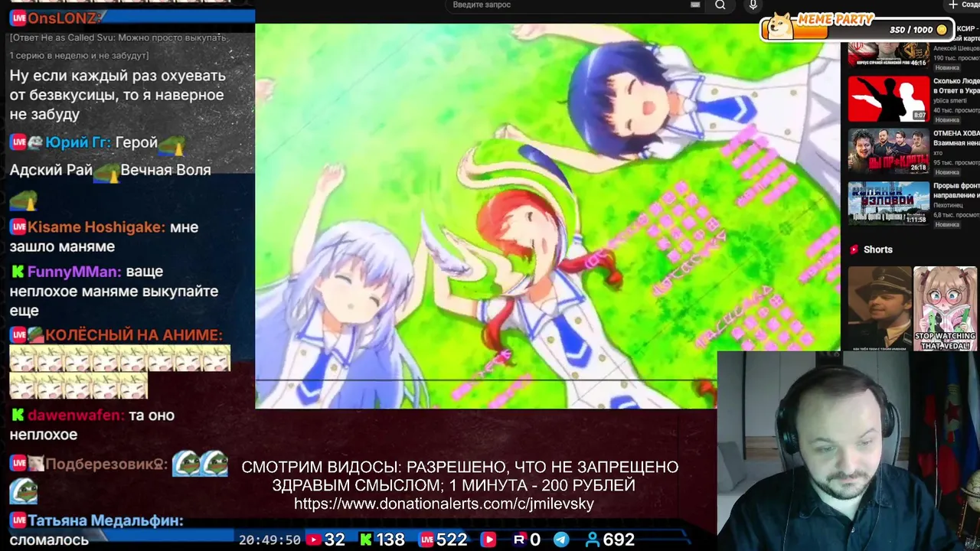
Task: Click the green K icon next to 138
Action: [x=366, y=540]
